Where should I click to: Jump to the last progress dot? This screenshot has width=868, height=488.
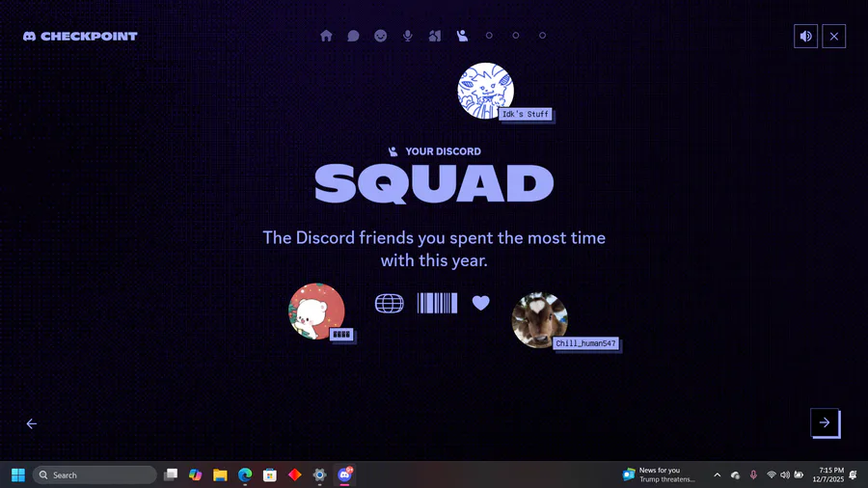tap(542, 36)
